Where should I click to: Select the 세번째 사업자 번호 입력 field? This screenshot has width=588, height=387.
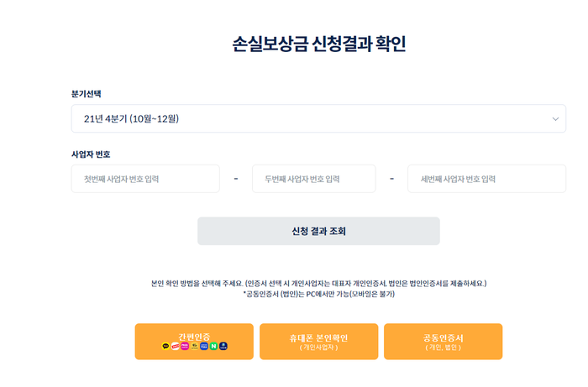486,179
